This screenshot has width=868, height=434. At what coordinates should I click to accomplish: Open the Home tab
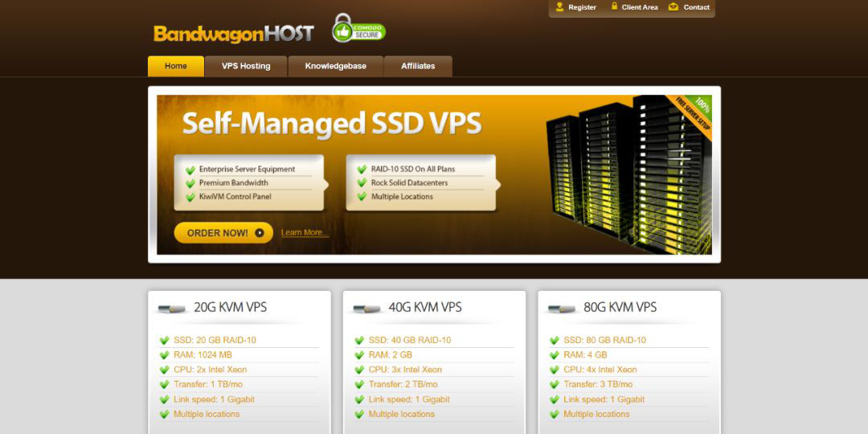(x=176, y=67)
